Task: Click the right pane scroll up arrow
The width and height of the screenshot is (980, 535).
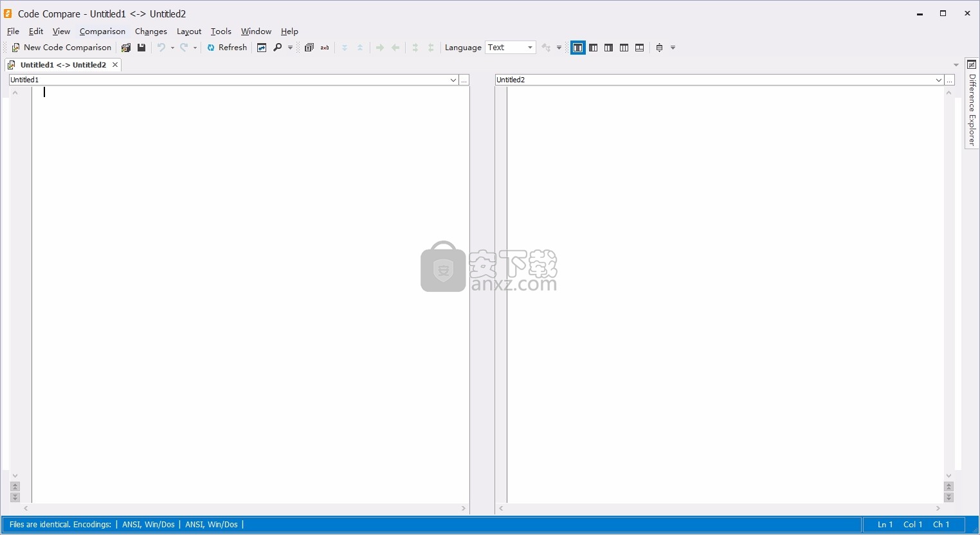Action: click(948, 93)
